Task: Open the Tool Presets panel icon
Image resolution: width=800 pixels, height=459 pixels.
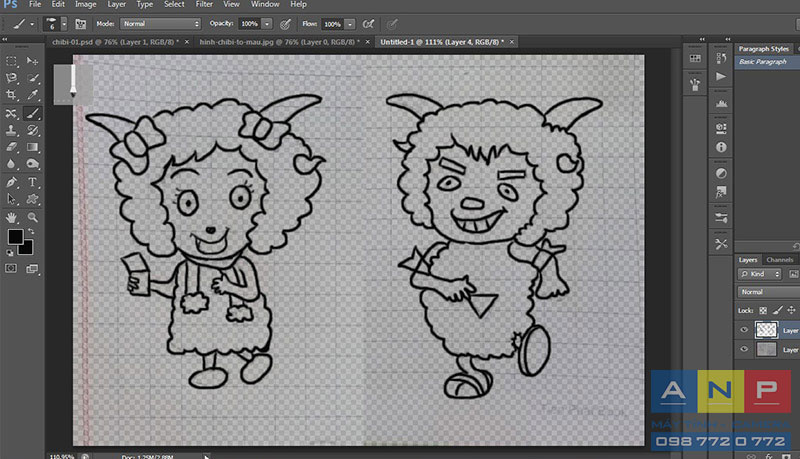Action: (x=721, y=244)
